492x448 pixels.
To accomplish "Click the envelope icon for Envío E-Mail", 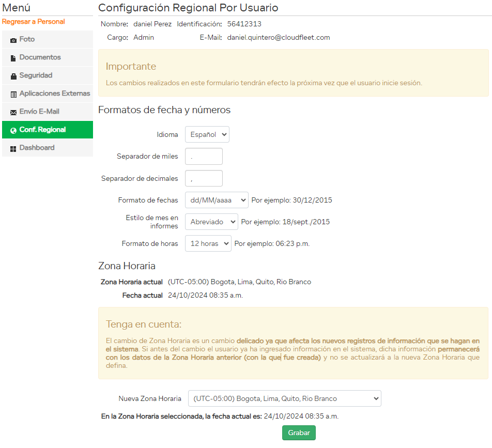I will [13, 112].
